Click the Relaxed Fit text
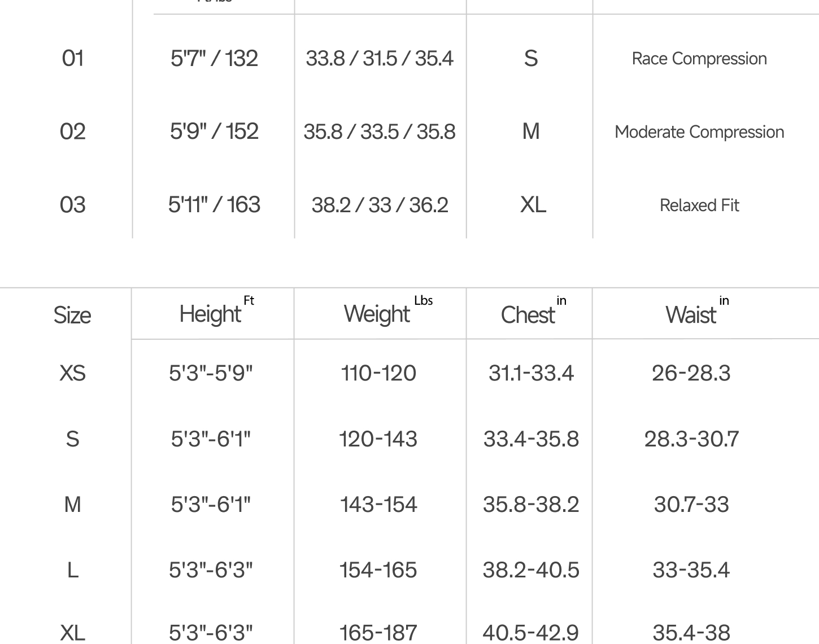The width and height of the screenshot is (819, 644). click(x=699, y=205)
